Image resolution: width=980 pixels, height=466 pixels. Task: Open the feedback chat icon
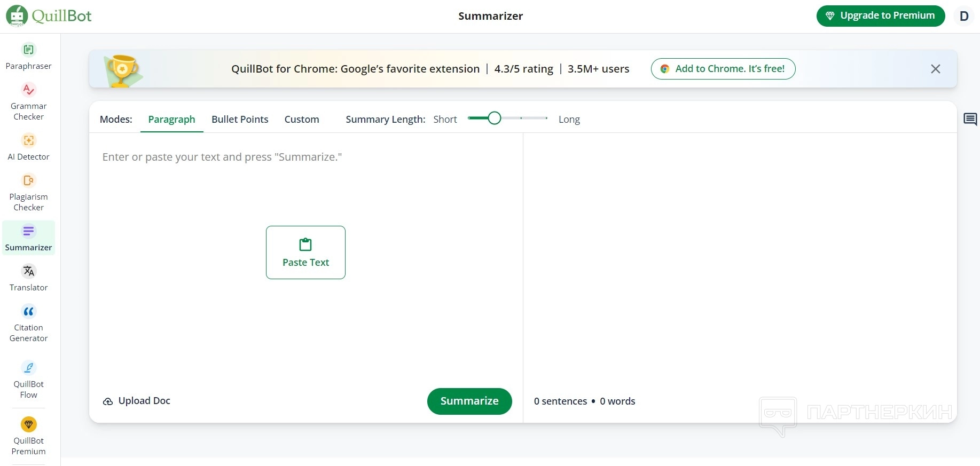click(x=970, y=119)
